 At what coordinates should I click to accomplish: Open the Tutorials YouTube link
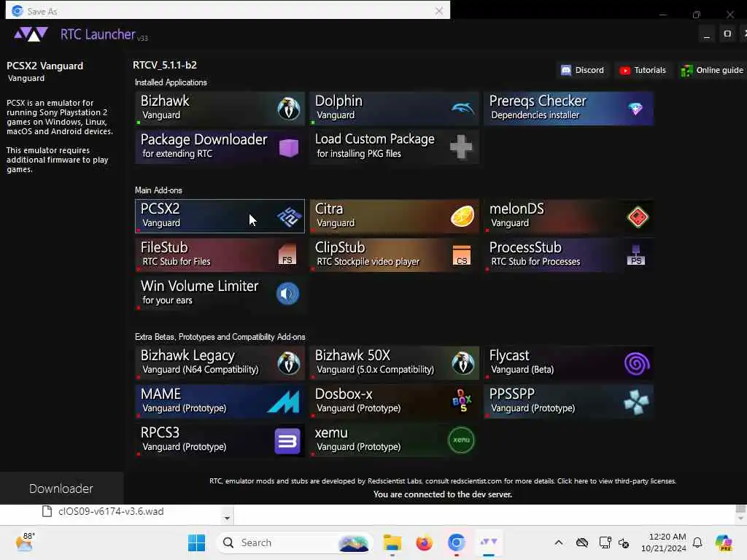[x=643, y=70]
